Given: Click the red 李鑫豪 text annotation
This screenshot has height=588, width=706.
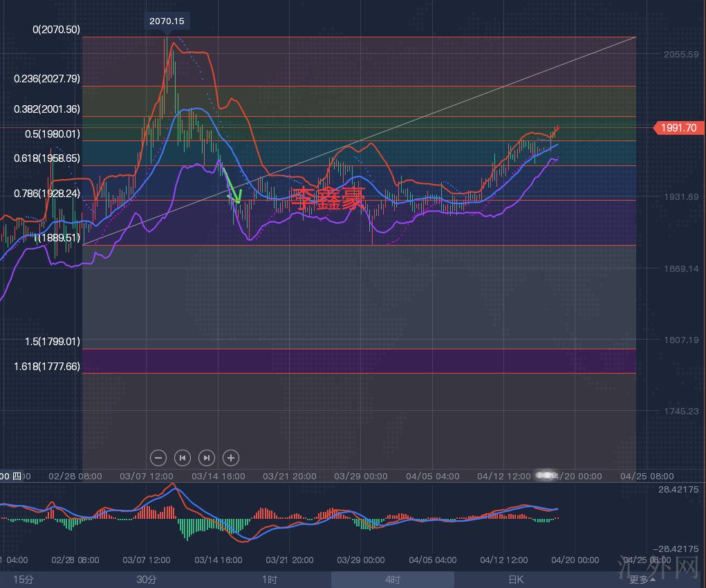Looking at the screenshot, I should pyautogui.click(x=327, y=199).
